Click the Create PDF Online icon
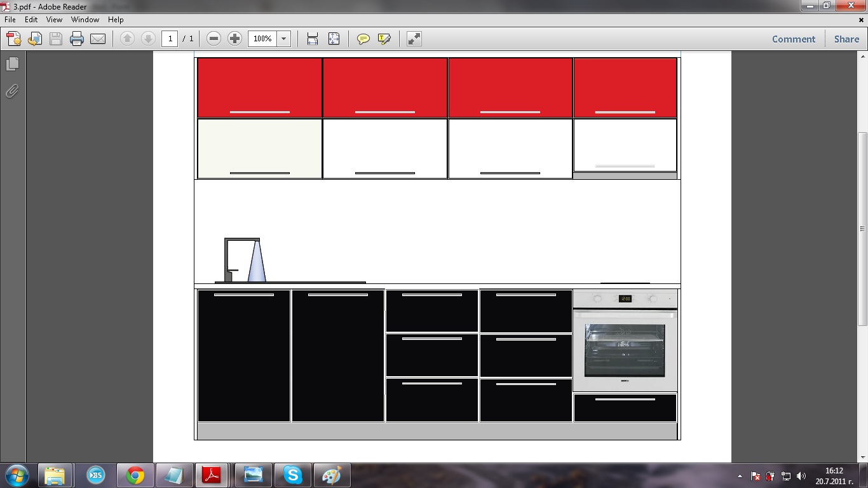The image size is (868, 488). tap(13, 39)
